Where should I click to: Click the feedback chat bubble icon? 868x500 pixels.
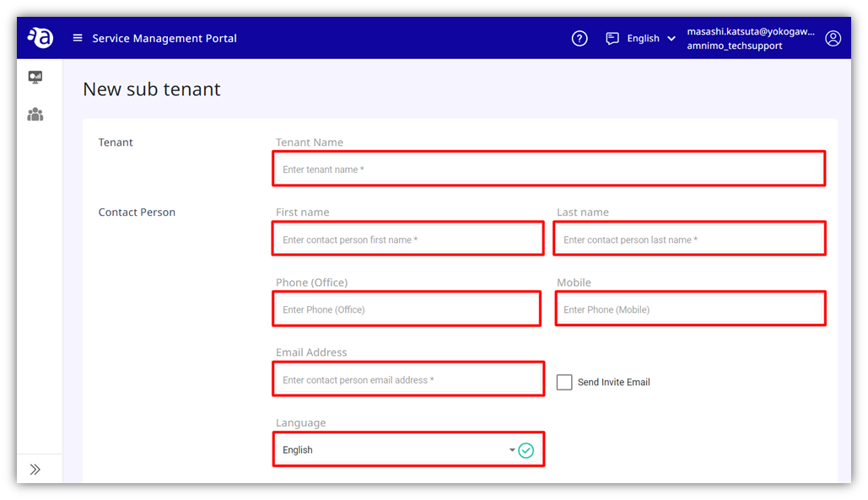pos(612,38)
